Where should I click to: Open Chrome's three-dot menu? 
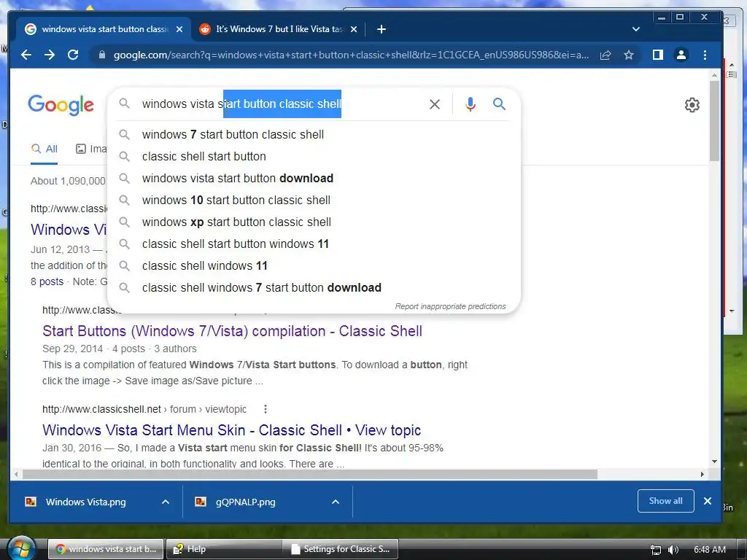point(705,55)
